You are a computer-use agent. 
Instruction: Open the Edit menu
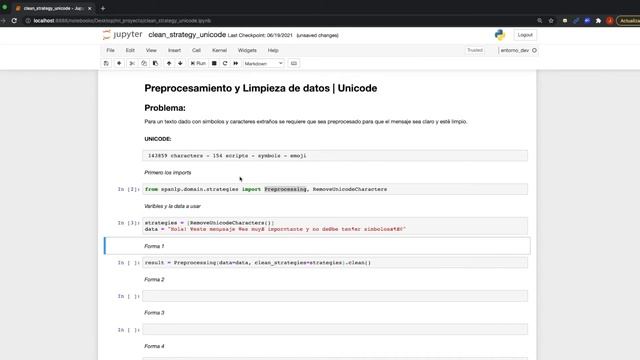[x=130, y=50]
